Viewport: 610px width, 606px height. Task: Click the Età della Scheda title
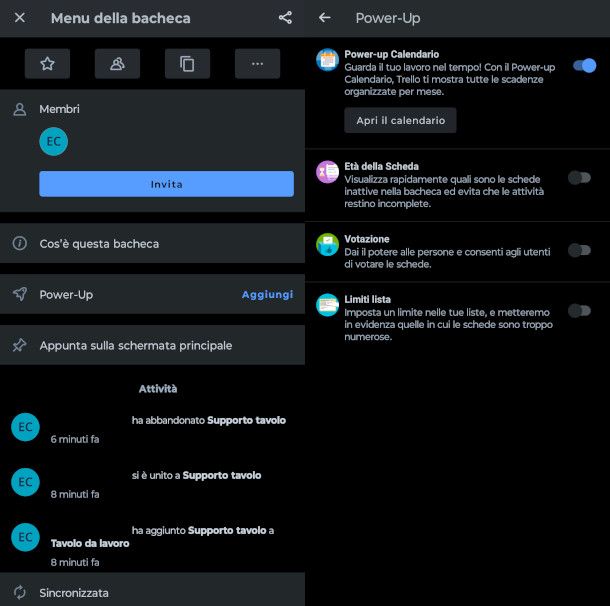coord(382,166)
